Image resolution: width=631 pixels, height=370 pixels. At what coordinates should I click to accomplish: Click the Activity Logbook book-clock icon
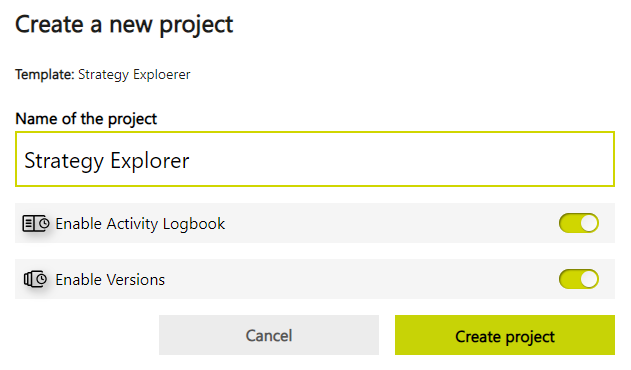coord(36,223)
